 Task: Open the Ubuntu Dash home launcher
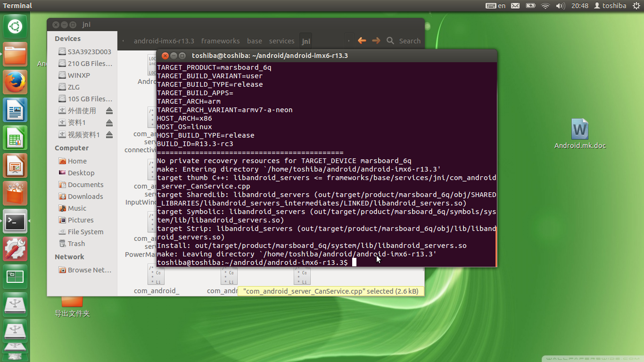coord(15,27)
